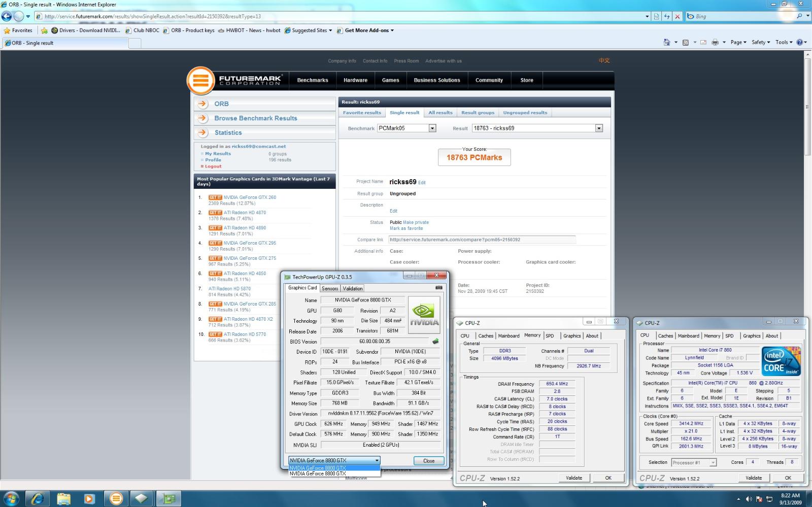Expand the Suggested Sites dropdown
The width and height of the screenshot is (812, 507).
(x=330, y=30)
